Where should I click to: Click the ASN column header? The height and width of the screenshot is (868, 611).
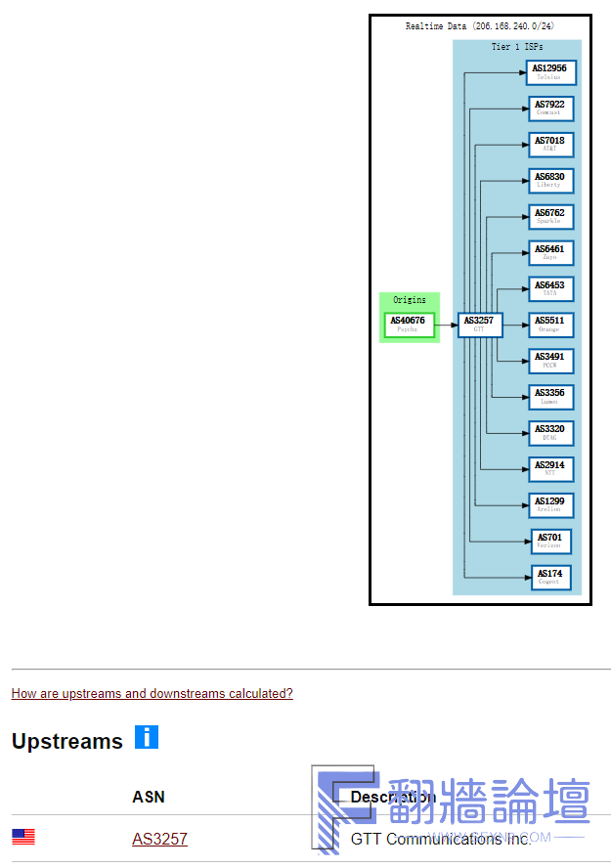149,797
